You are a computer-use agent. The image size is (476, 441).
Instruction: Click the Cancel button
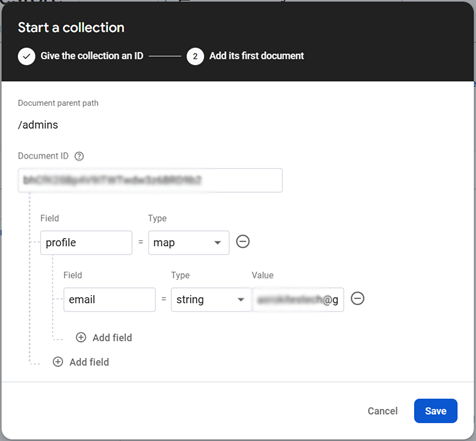point(382,411)
